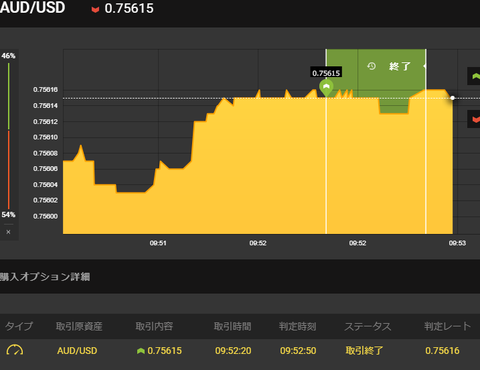Click the current rate 0.75615 in header
This screenshot has width=480, height=370.
click(129, 8)
